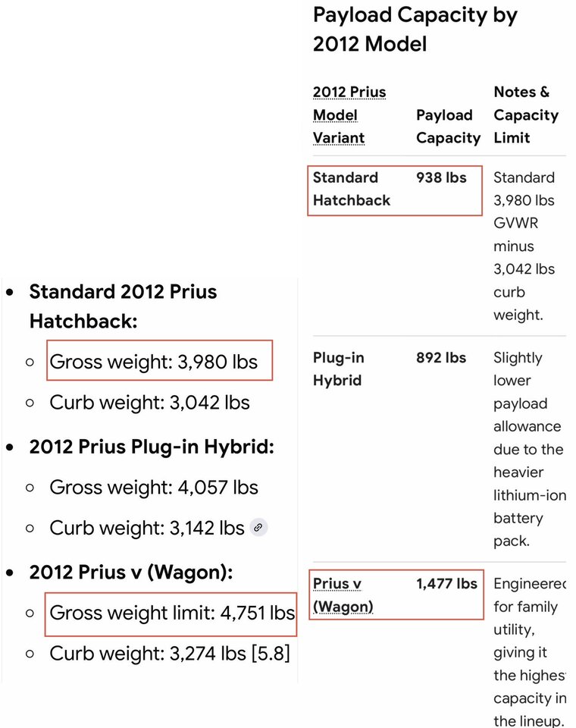
Task: Select the 'Standard Hatchback' table cell
Action: [x=352, y=189]
